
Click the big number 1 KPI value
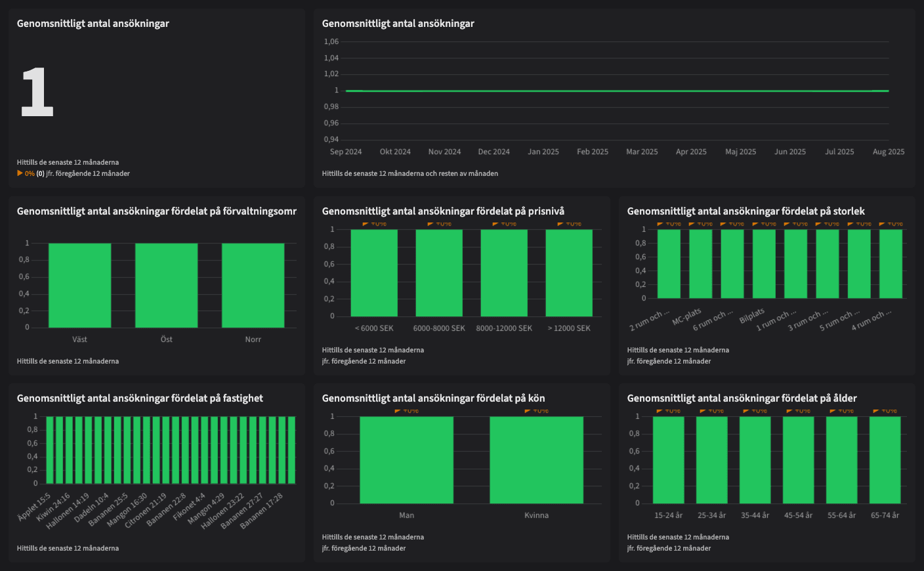click(37, 93)
